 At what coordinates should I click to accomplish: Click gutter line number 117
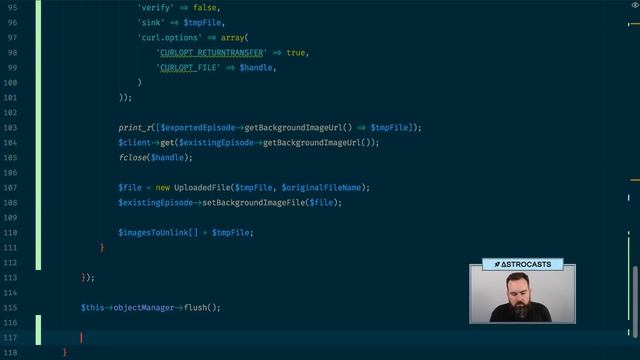(x=11, y=338)
